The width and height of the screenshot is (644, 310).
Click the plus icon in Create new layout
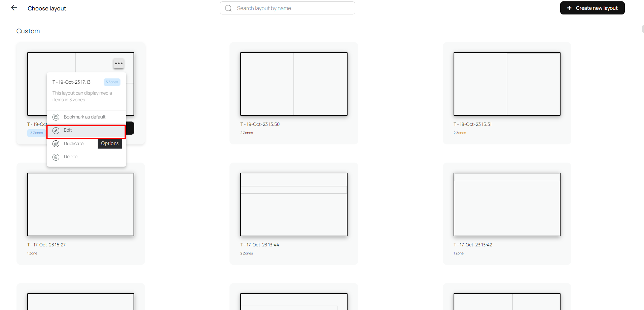click(x=569, y=8)
